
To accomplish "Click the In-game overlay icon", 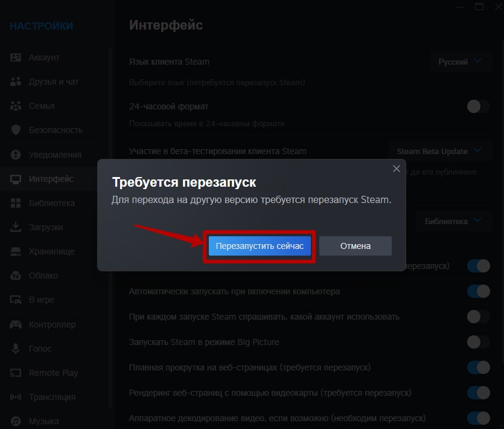I will tap(16, 300).
